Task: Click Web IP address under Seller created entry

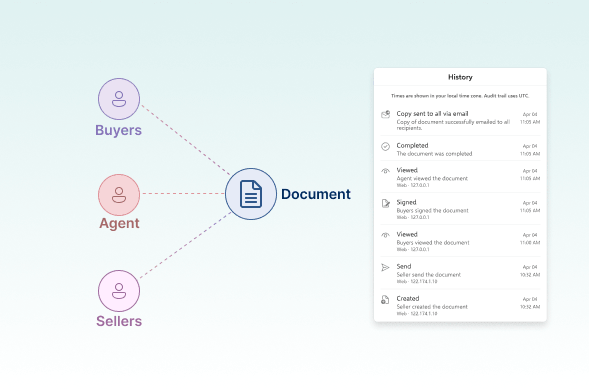Action: pos(417,314)
